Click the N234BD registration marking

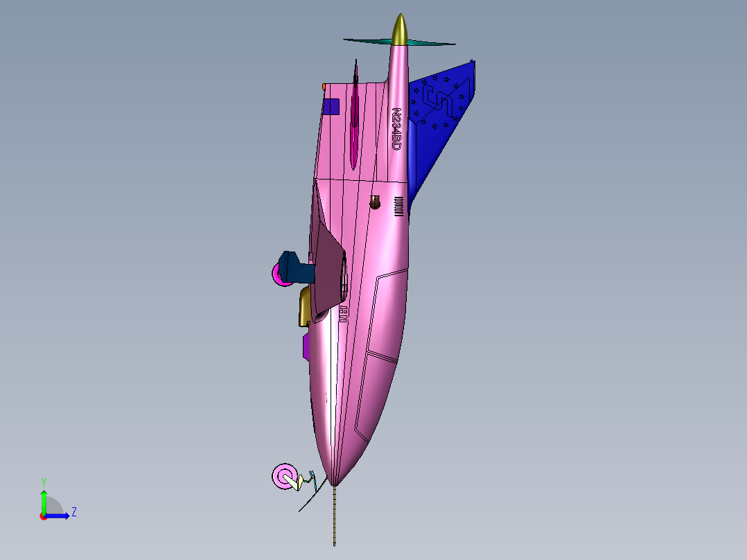pos(396,129)
